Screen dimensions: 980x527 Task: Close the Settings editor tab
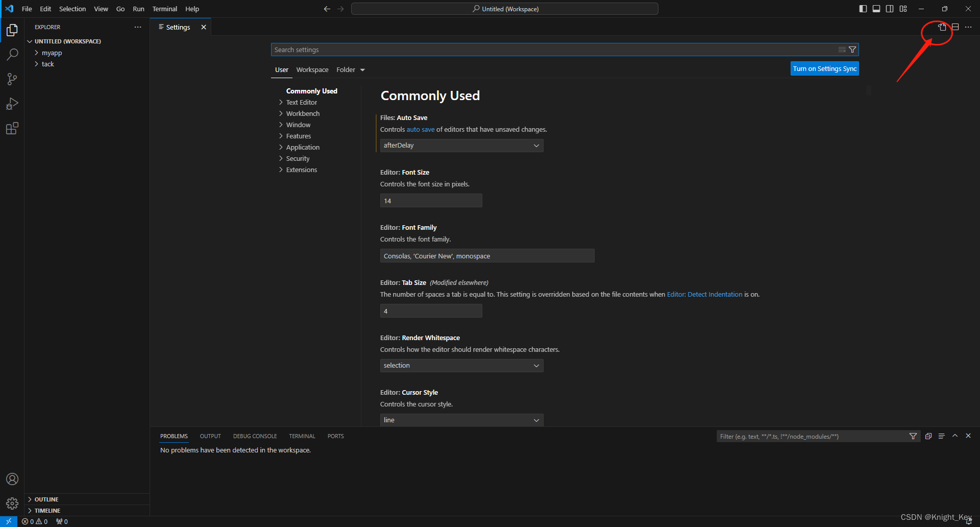[204, 27]
